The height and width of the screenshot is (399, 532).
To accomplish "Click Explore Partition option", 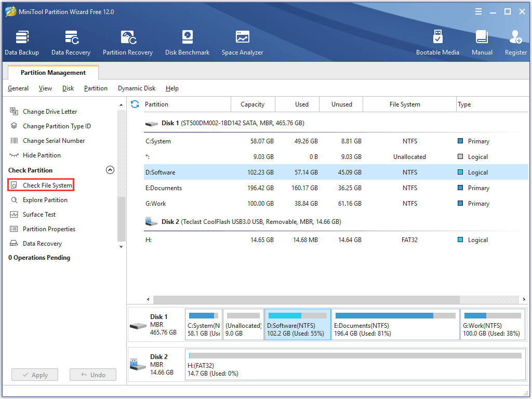I will [x=45, y=200].
